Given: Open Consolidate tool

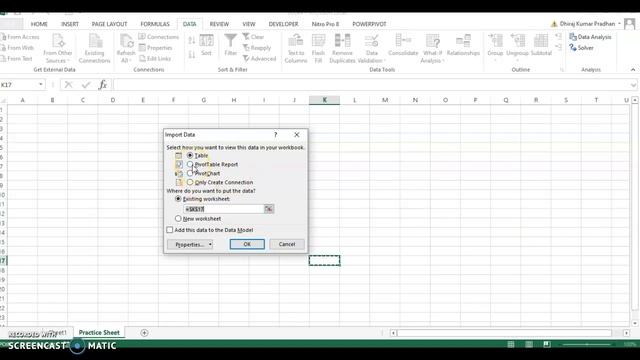Looking at the screenshot, I should coord(403,45).
